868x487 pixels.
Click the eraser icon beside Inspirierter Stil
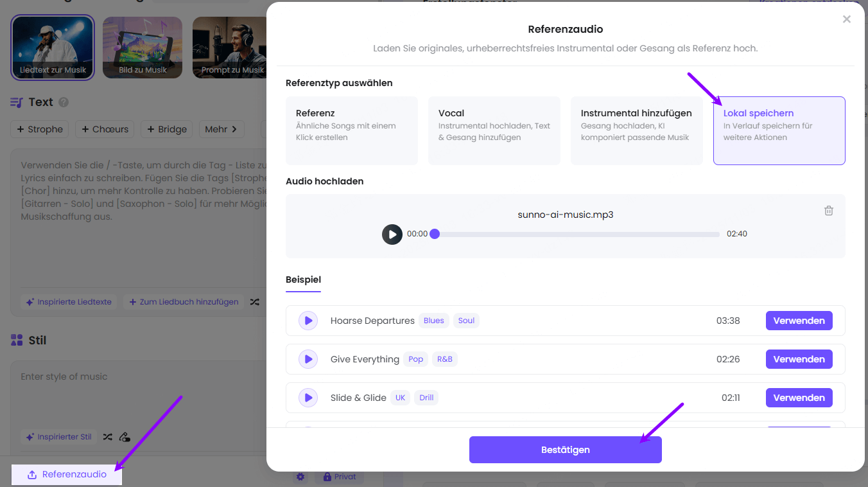[125, 437]
